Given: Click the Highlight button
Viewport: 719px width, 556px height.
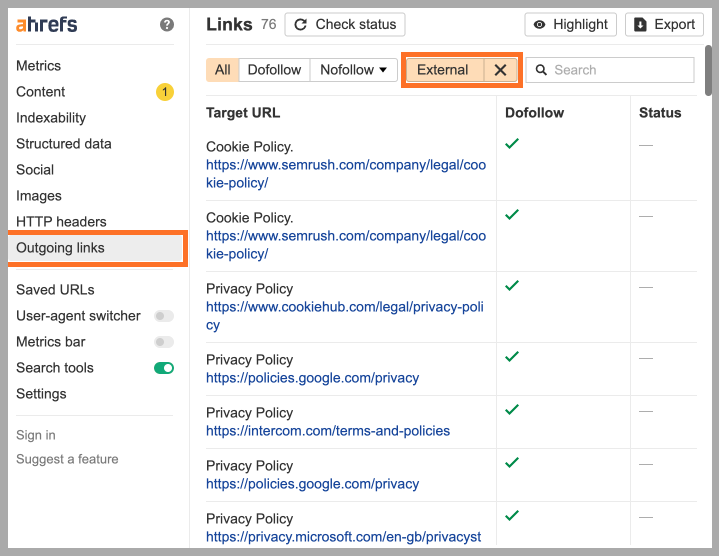Looking at the screenshot, I should 570,24.
